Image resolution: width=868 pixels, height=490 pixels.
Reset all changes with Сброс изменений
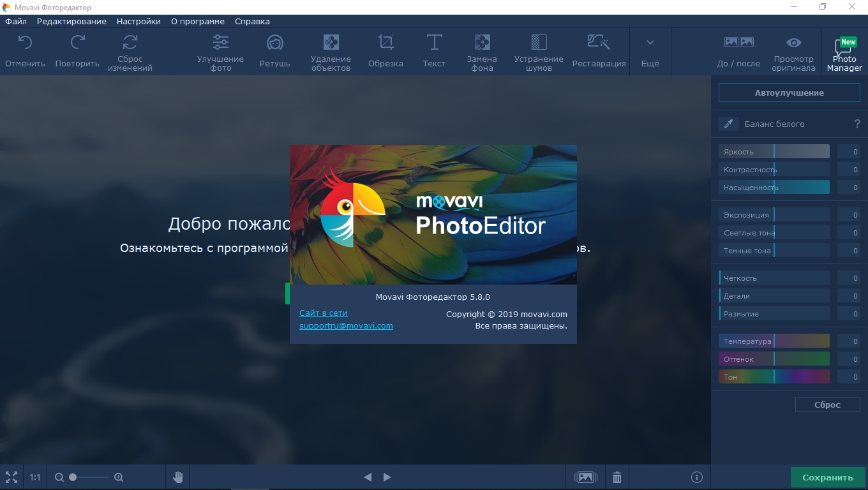click(130, 52)
